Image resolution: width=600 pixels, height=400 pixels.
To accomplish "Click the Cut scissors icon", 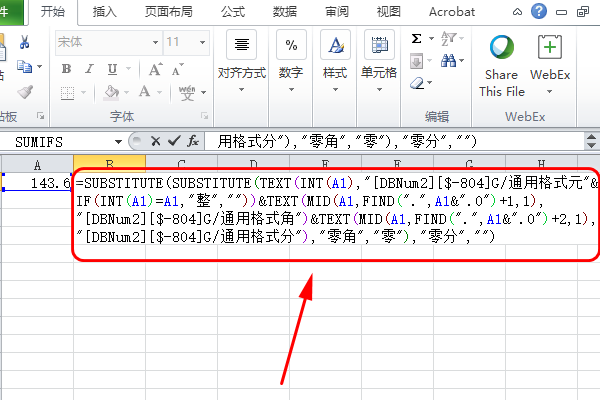I will (25, 42).
